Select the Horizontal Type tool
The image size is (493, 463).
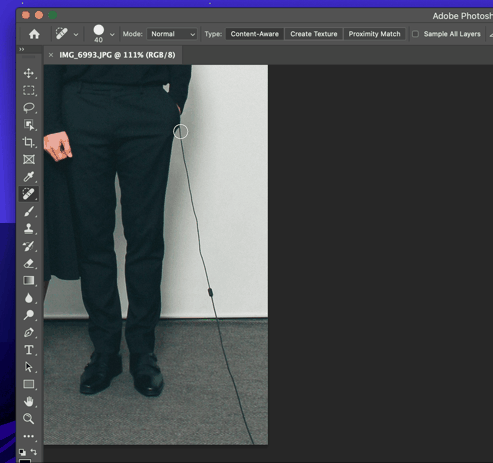[x=29, y=350]
